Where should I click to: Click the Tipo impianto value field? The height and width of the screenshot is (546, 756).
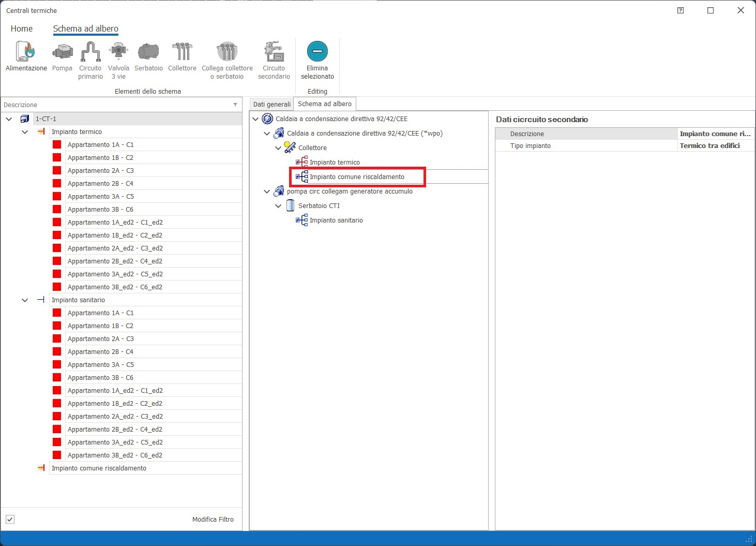click(715, 146)
